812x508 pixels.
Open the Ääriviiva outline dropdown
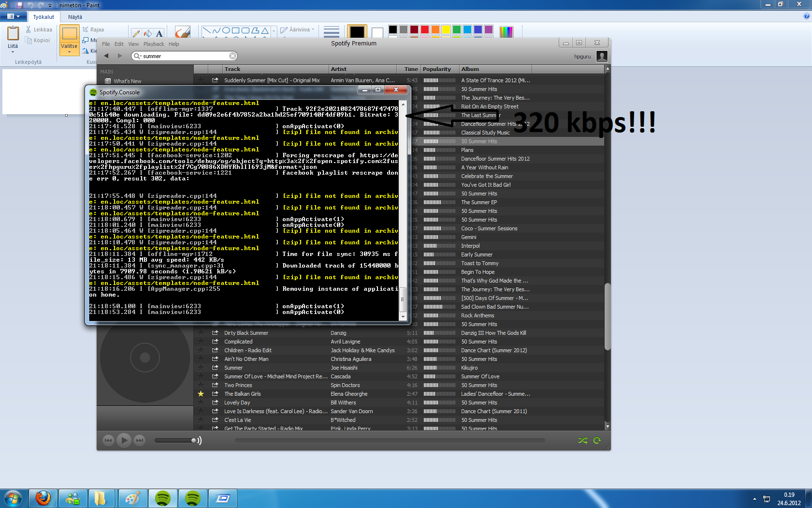[x=297, y=30]
